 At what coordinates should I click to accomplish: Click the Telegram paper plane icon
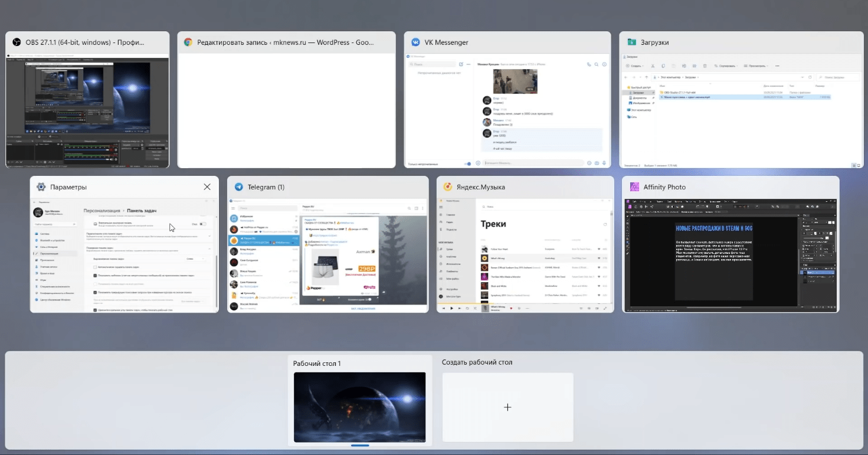click(238, 187)
